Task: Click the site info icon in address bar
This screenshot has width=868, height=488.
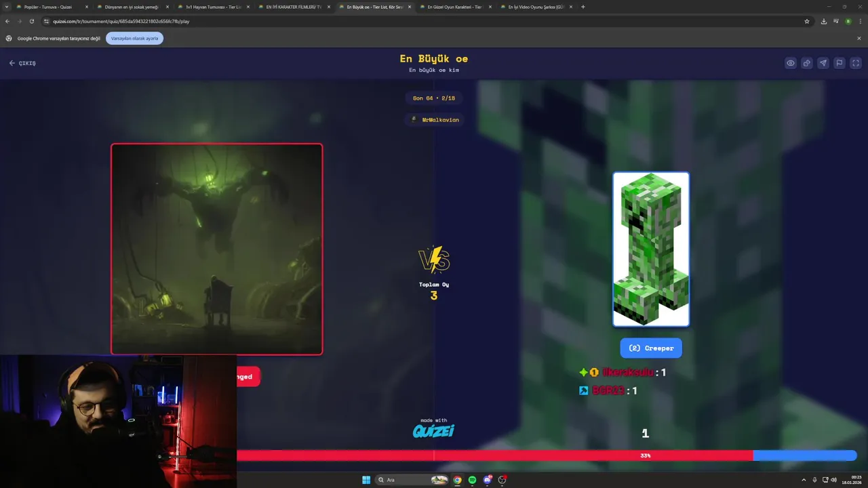Action: tap(46, 21)
